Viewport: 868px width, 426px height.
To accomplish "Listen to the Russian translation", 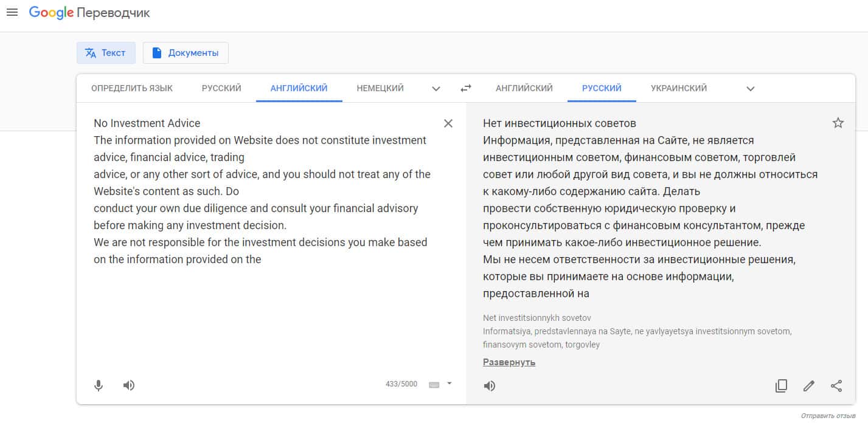I will 490,386.
